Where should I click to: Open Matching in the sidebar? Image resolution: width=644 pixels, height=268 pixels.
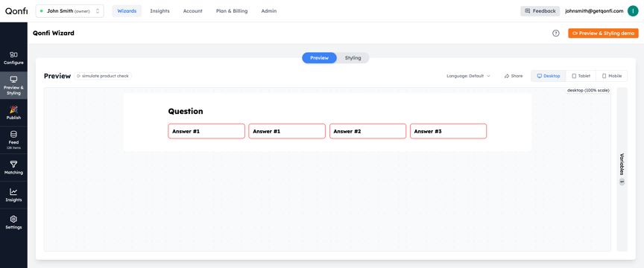pyautogui.click(x=13, y=167)
